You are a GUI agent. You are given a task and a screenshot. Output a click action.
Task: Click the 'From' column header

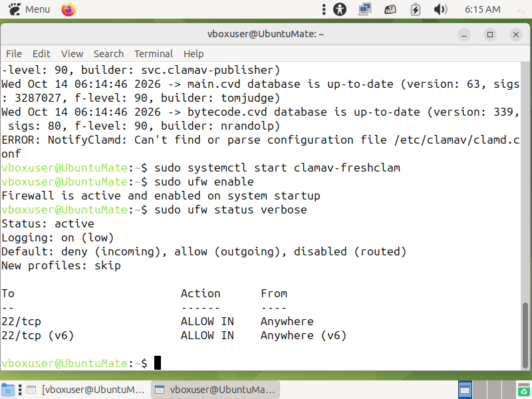click(x=274, y=293)
